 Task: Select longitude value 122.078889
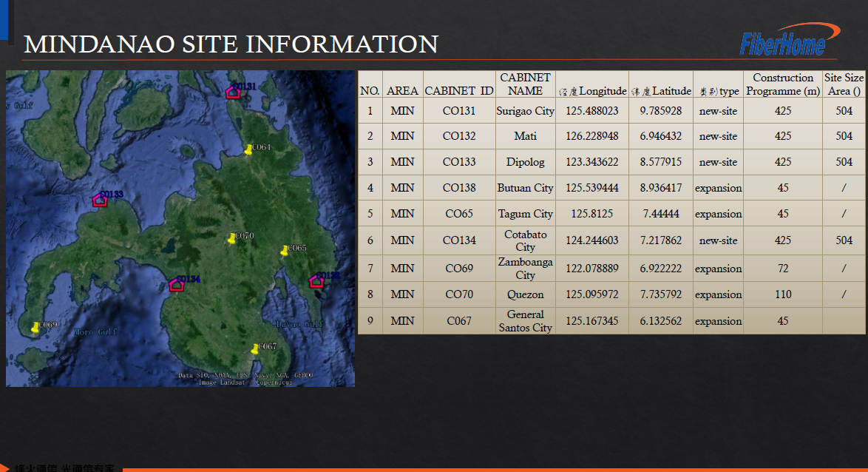[591, 268]
